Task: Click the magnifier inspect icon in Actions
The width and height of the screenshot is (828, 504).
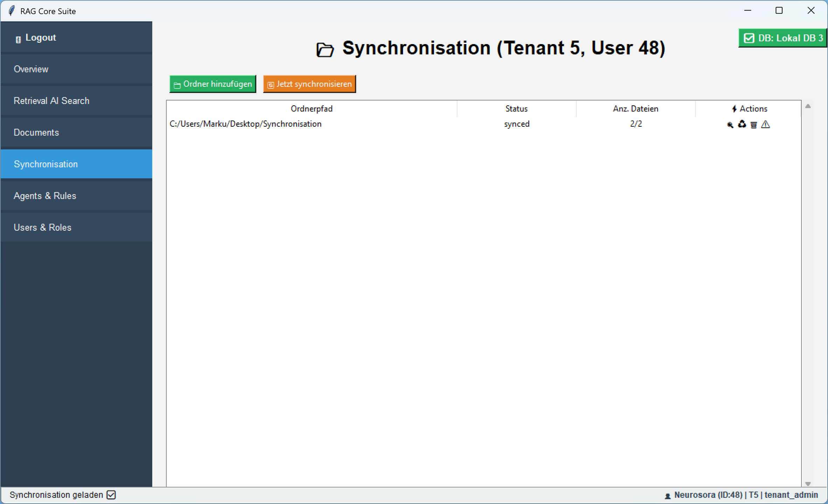Action: (730, 125)
